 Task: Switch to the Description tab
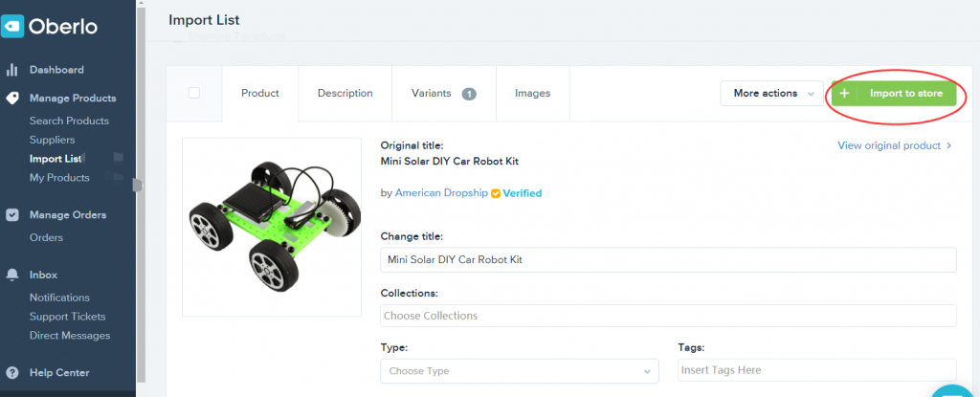[x=345, y=93]
